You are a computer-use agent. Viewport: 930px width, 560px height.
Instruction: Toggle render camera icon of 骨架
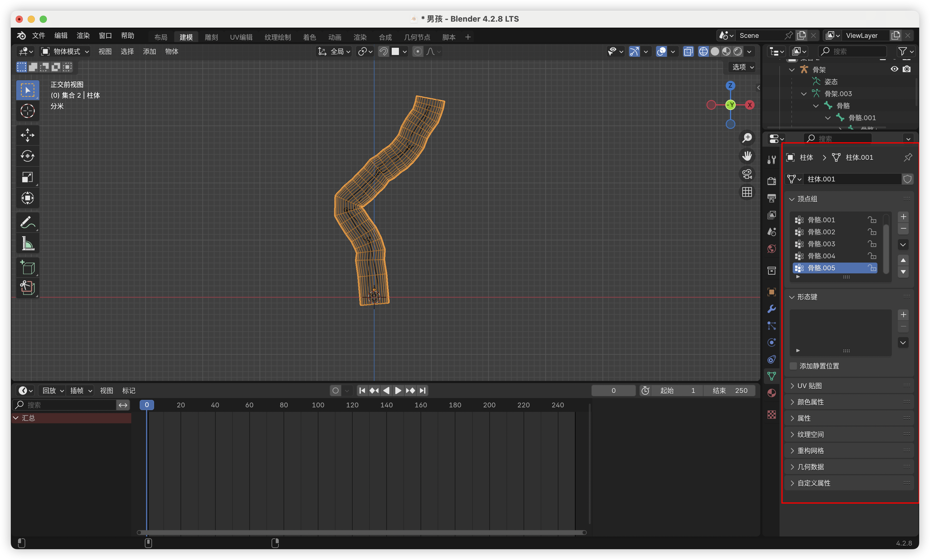click(x=907, y=69)
